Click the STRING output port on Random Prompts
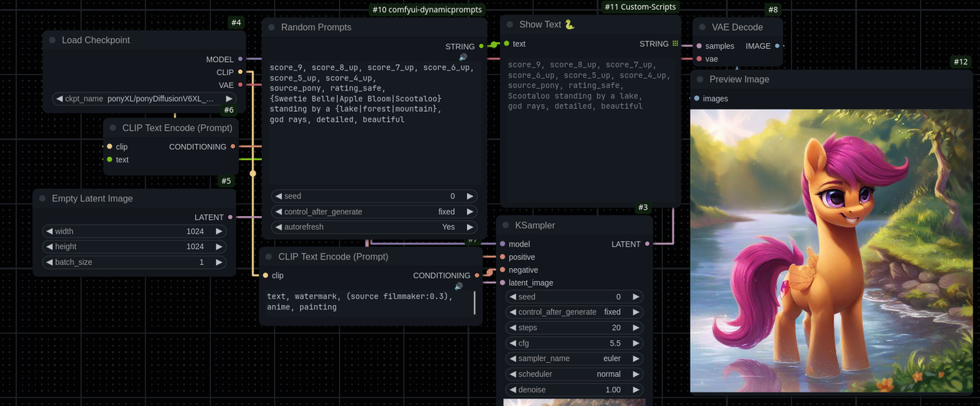Screen dimensions: 980x406 click(x=482, y=46)
